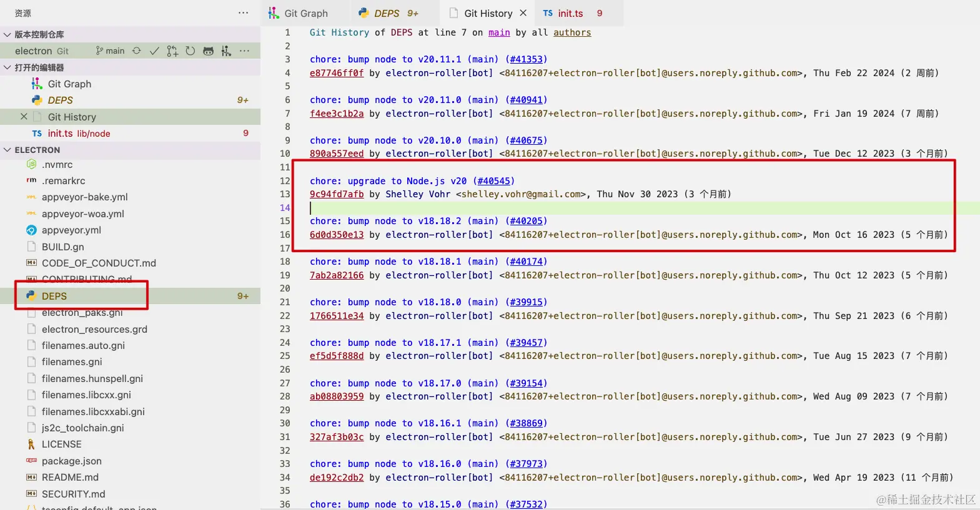
Task: Click the Python icon on DEPS tab
Action: (364, 13)
